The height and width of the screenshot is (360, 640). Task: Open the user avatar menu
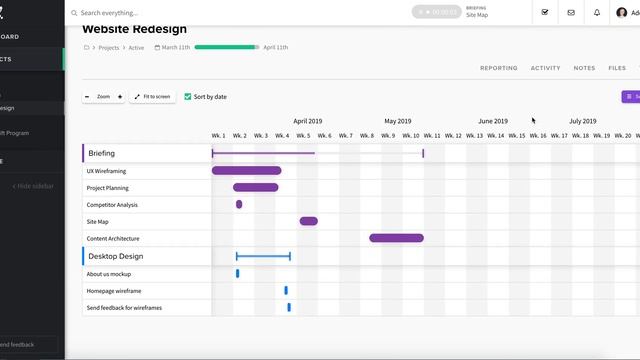click(621, 13)
